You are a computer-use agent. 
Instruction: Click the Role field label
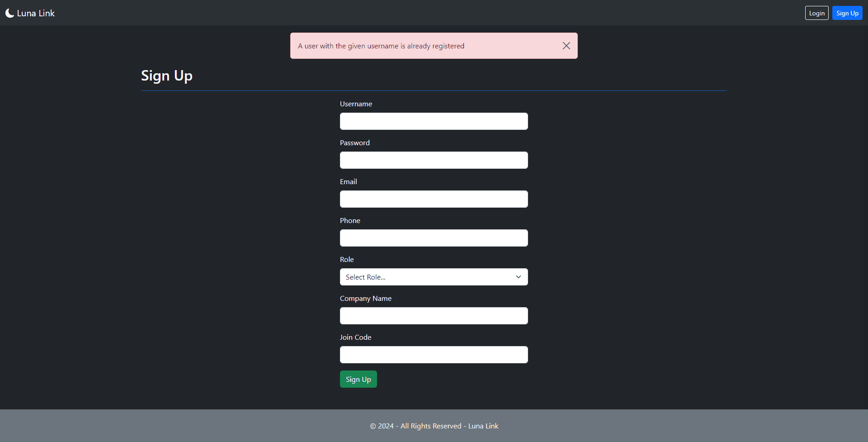pyautogui.click(x=347, y=260)
